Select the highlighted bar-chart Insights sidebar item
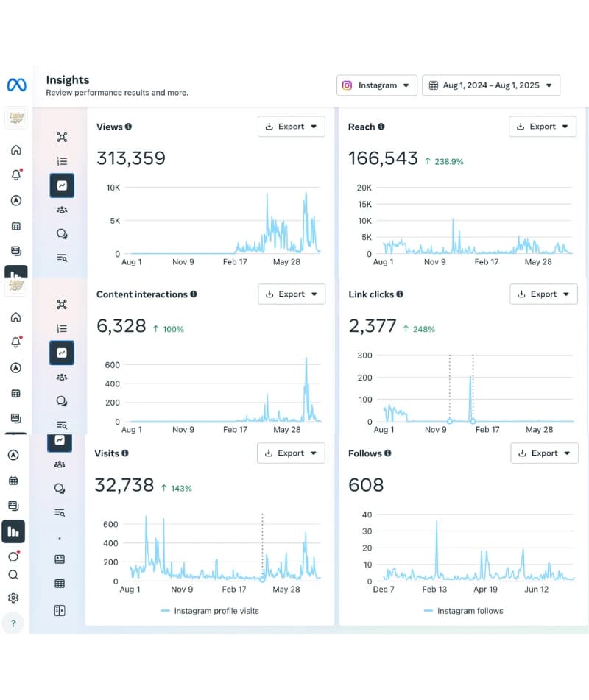 click(13, 531)
